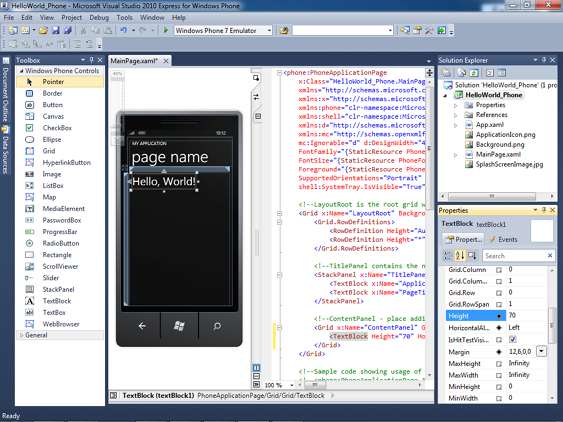
Task: Click the swap panes icon in designer
Action: (256, 97)
